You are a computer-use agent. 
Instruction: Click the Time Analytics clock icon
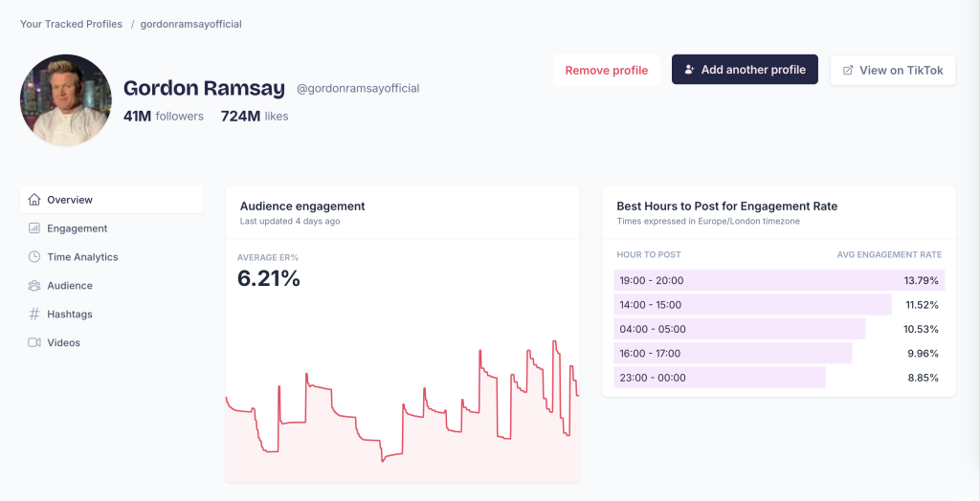[34, 257]
